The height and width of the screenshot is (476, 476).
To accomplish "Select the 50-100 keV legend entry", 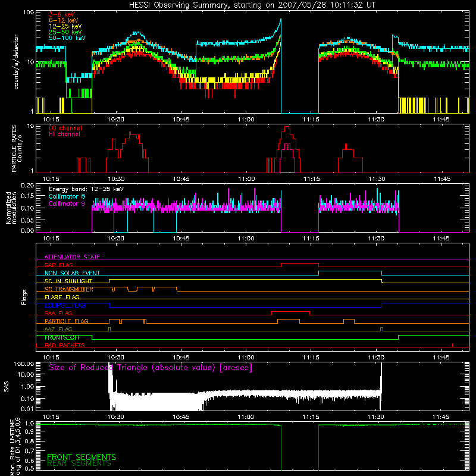I will 67,37.
